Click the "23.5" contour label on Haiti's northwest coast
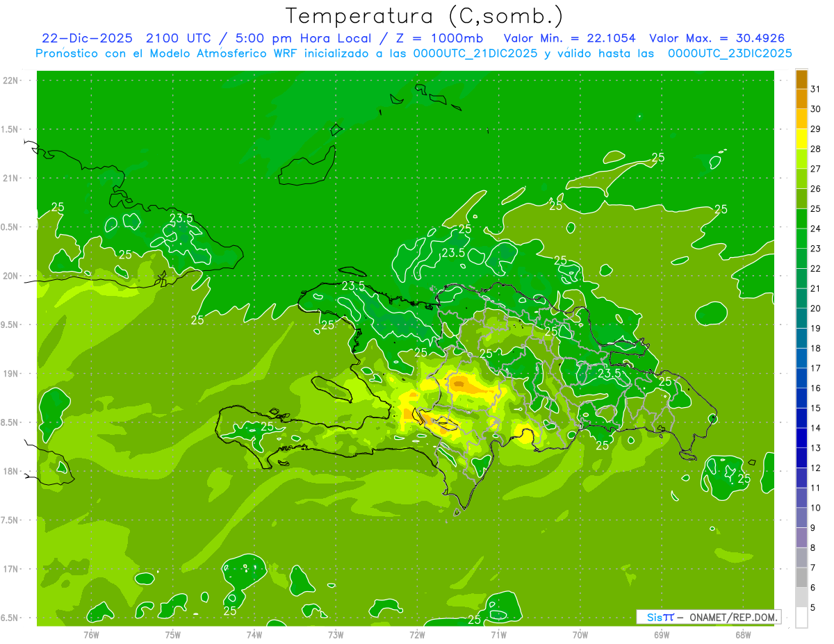834x644 pixels. click(353, 286)
